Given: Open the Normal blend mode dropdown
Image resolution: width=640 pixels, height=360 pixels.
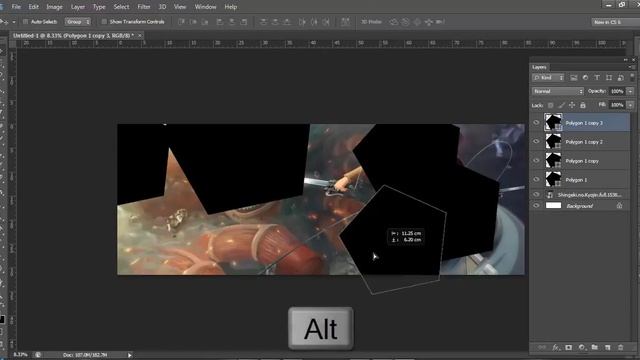Looking at the screenshot, I should point(558,91).
